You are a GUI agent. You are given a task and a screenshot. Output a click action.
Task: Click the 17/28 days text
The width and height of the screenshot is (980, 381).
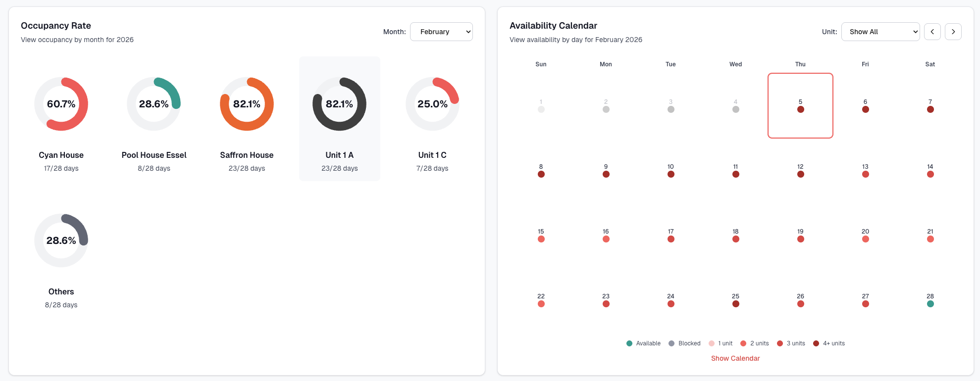[61, 168]
